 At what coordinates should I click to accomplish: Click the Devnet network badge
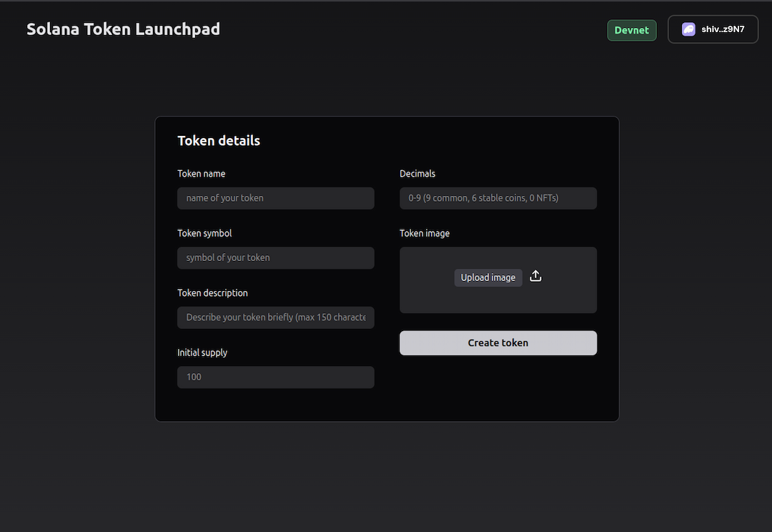(631, 30)
